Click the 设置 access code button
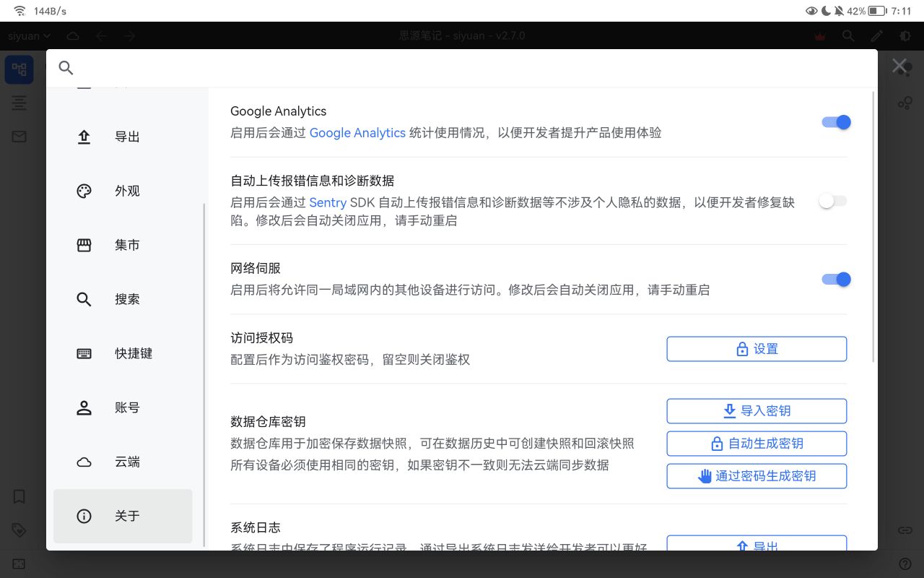Image resolution: width=924 pixels, height=578 pixels. point(757,349)
